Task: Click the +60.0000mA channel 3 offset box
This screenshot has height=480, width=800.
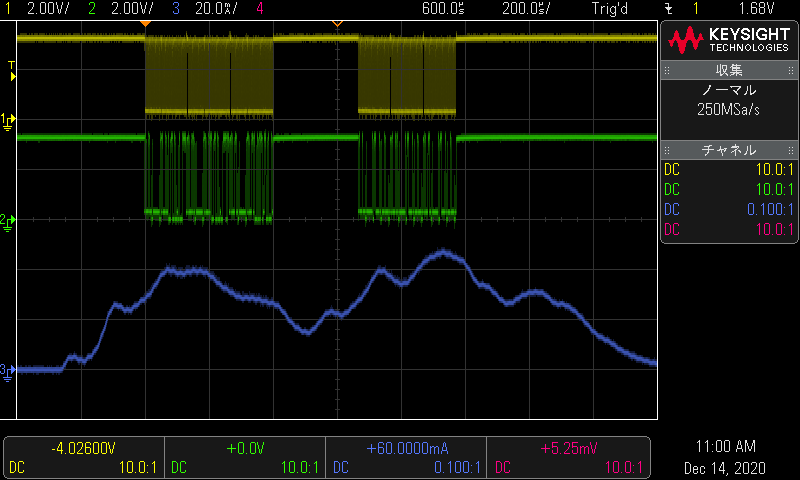Action: (407, 458)
